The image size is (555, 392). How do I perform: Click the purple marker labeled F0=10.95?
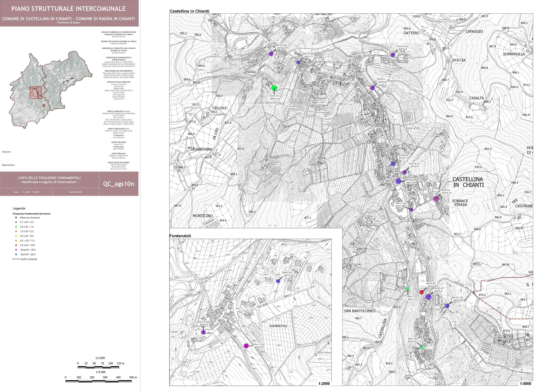tap(271, 54)
